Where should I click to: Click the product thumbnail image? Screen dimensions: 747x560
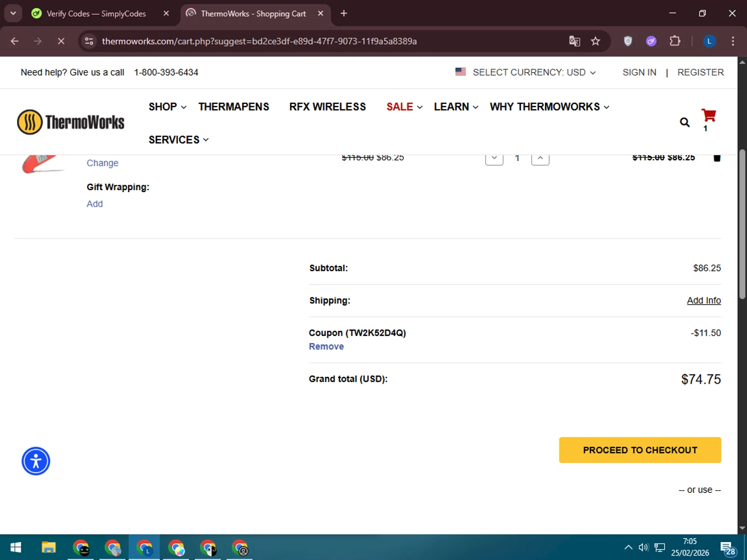click(42, 164)
